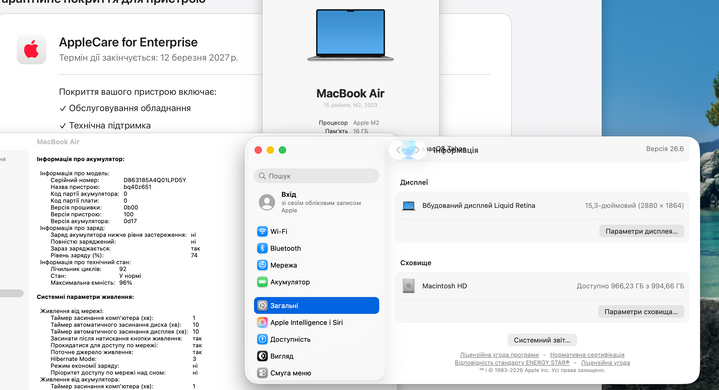
Task: Click the cycle count value 92
Action: click(122, 269)
